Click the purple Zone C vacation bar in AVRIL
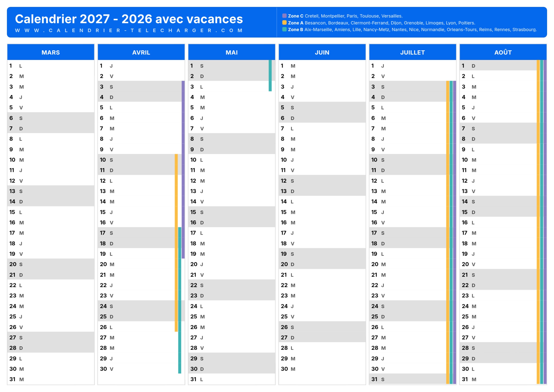Image resolution: width=554 pixels, height=392 pixels. pyautogui.click(x=183, y=170)
